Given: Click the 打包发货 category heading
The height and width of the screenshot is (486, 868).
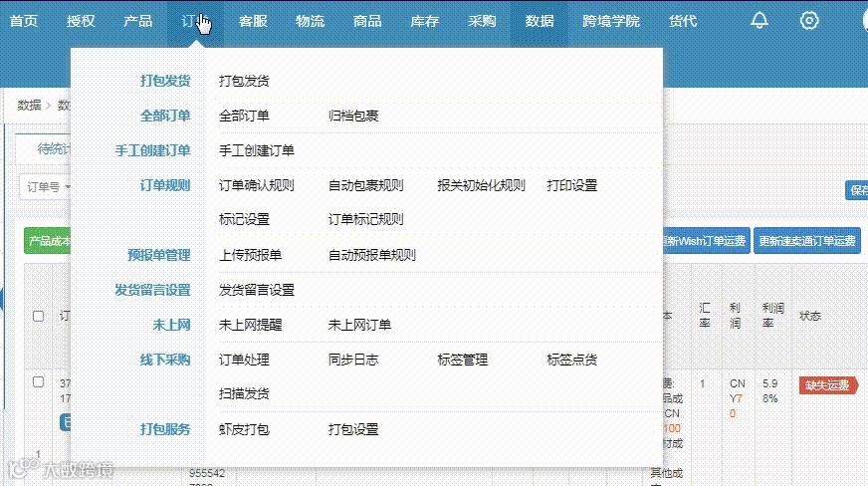Looking at the screenshot, I should [165, 81].
